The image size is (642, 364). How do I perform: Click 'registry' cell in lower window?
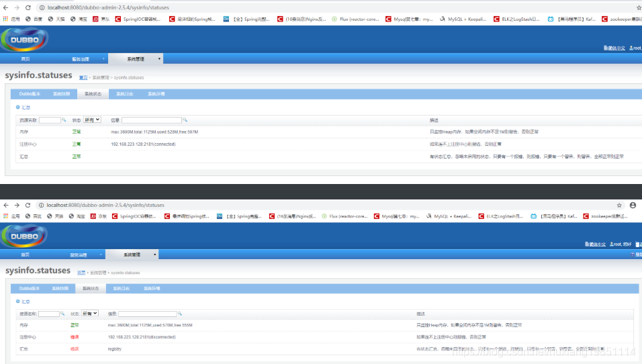(115, 349)
